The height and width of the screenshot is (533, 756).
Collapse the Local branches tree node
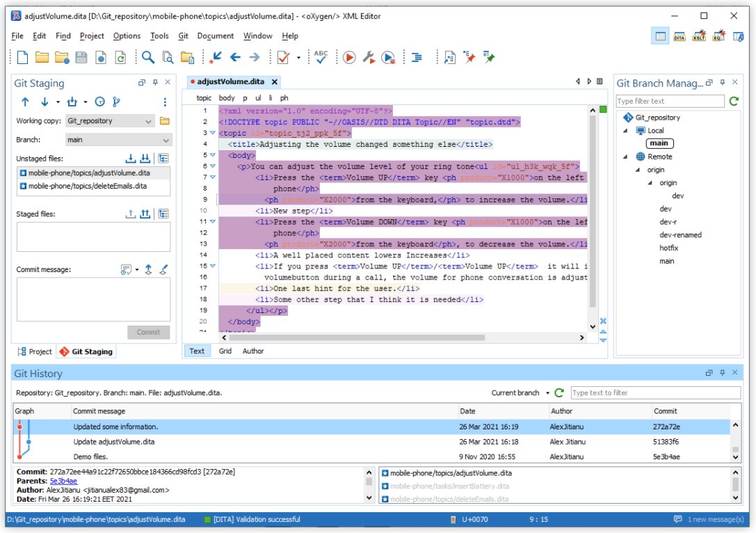(x=626, y=131)
